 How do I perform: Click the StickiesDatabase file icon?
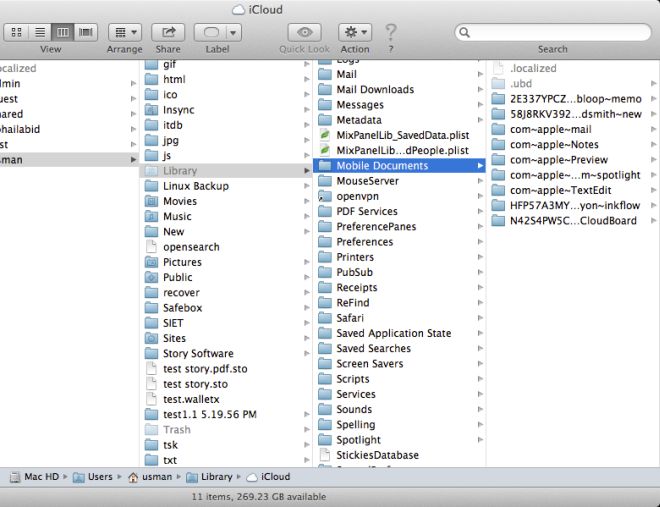(x=325, y=455)
